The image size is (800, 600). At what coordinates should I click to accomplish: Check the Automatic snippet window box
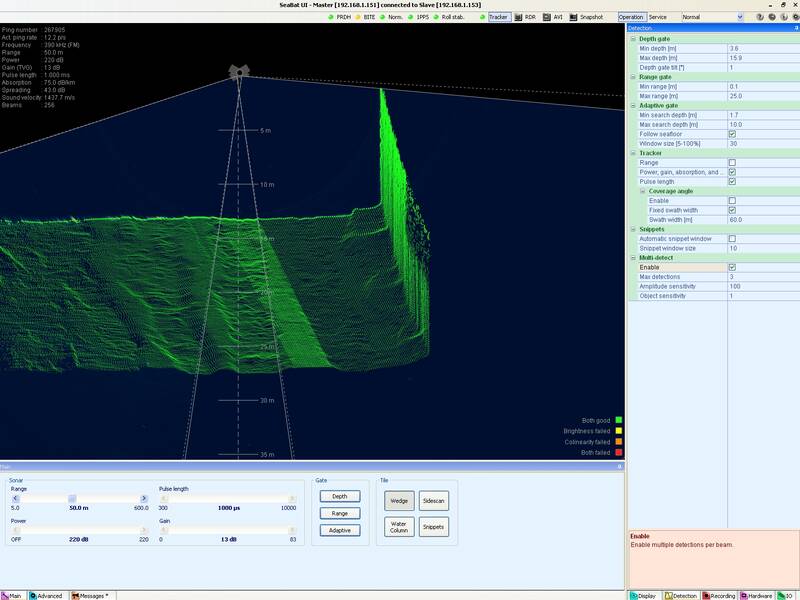pyautogui.click(x=732, y=239)
